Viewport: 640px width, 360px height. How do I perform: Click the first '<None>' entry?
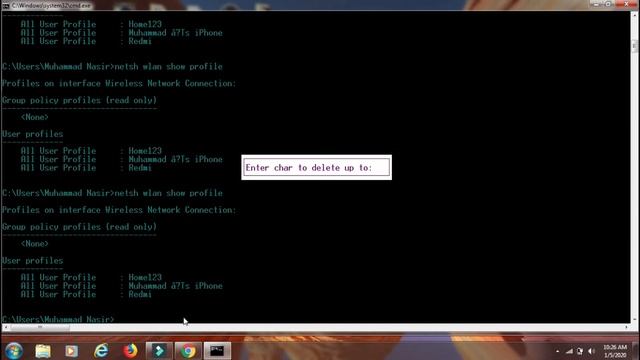pos(35,117)
